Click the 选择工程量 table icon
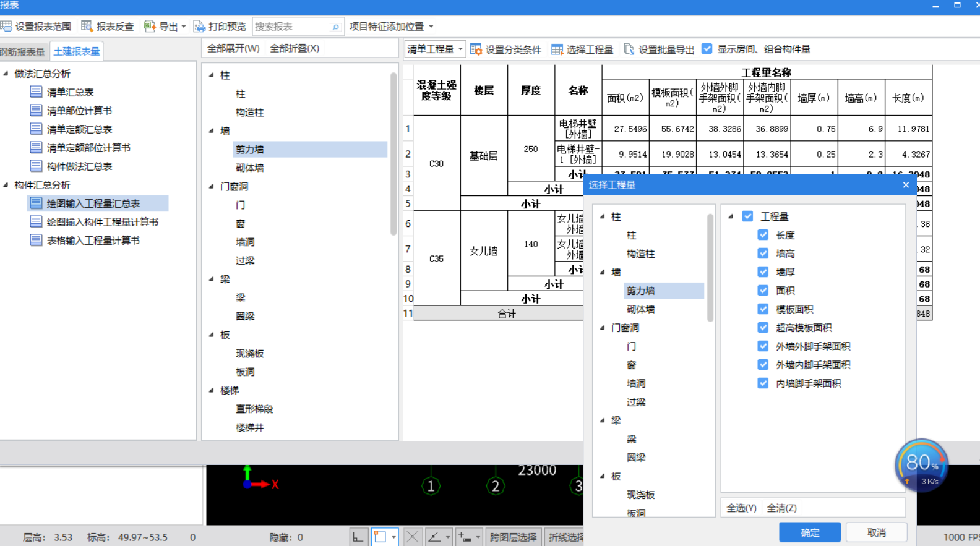 557,49
